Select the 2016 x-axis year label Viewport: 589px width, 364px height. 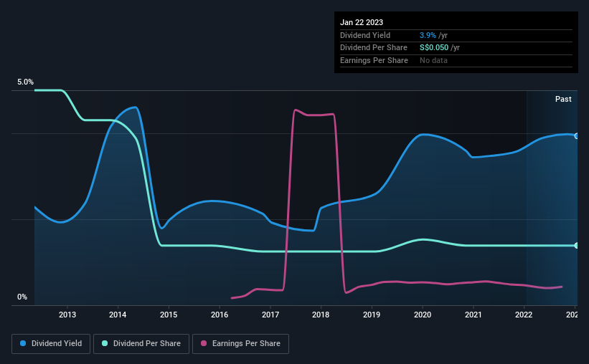pyautogui.click(x=220, y=315)
